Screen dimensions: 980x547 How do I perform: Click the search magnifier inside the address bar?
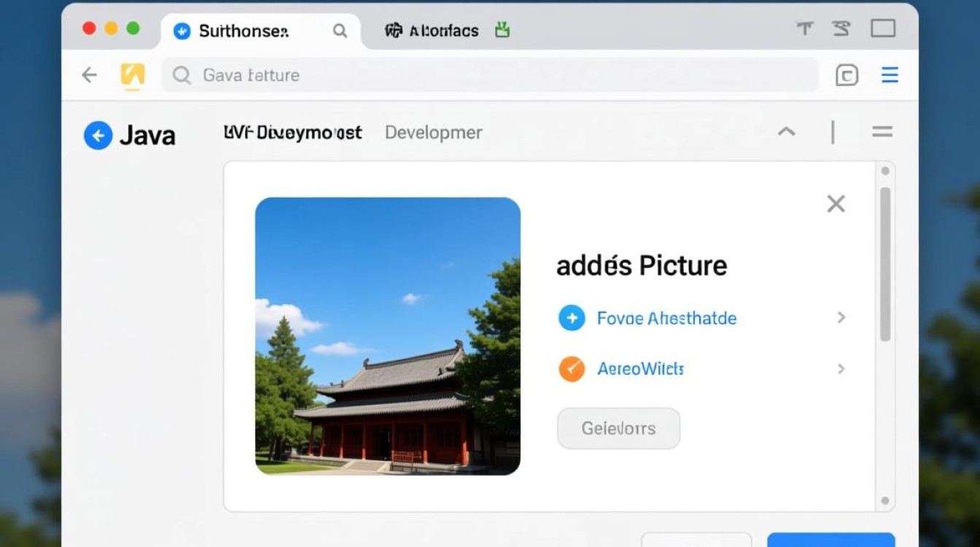(x=180, y=74)
